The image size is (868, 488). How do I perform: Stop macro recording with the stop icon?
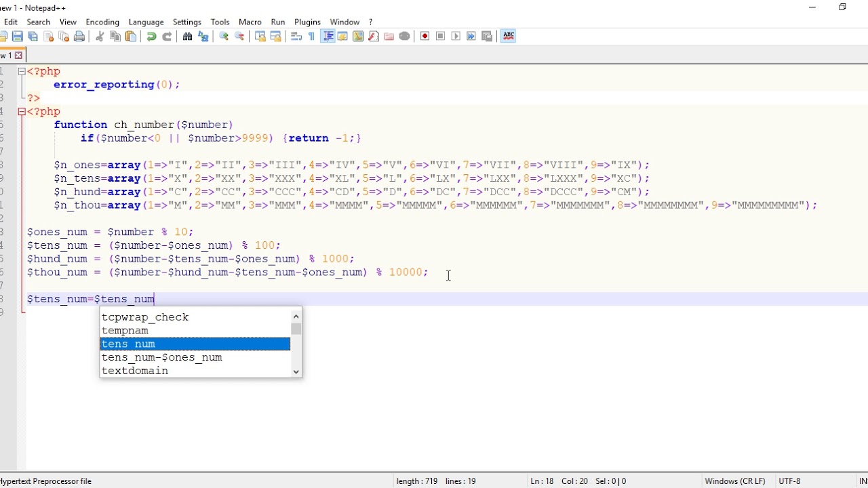point(440,36)
